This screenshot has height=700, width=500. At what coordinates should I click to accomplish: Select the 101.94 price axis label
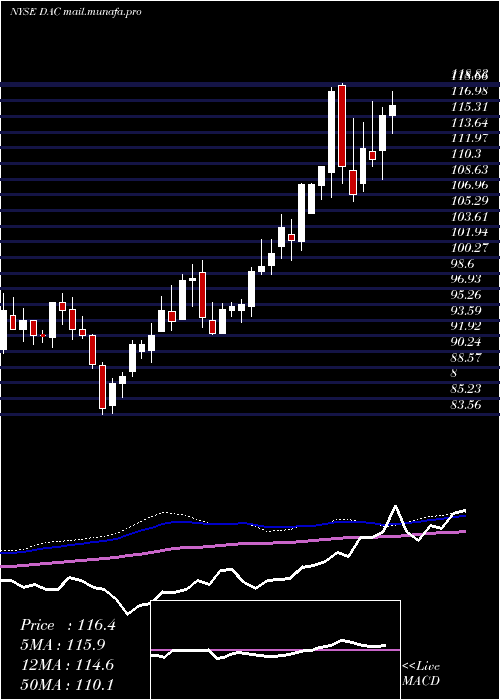pos(469,232)
